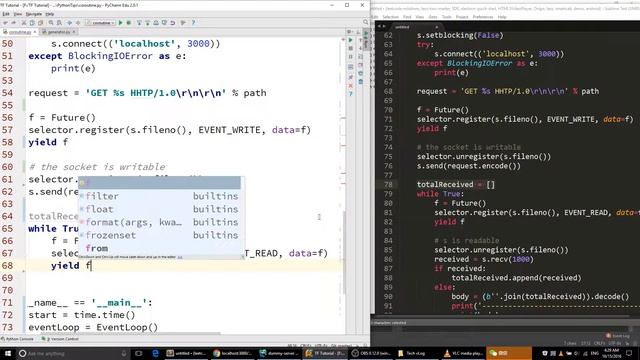Screen dimensions: 640x360
Task: Click the Help question mark toolbar icon
Action: pyautogui.click(x=193, y=23)
